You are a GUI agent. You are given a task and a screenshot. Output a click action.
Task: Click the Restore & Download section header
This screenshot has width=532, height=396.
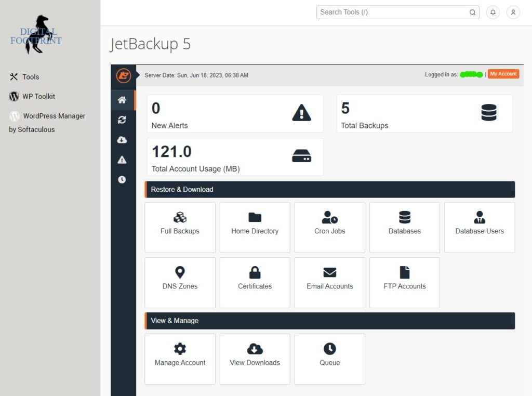pyautogui.click(x=330, y=189)
